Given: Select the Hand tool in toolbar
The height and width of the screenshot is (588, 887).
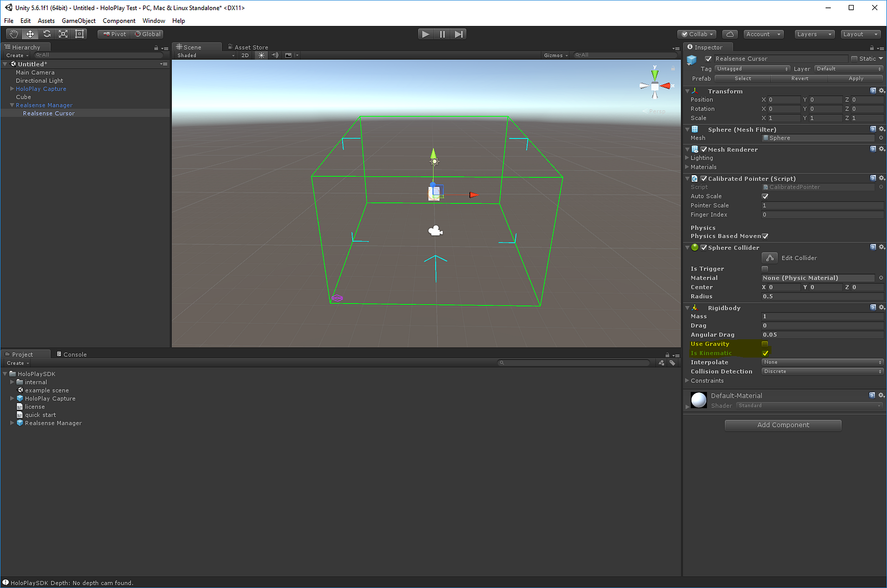Looking at the screenshot, I should point(14,34).
